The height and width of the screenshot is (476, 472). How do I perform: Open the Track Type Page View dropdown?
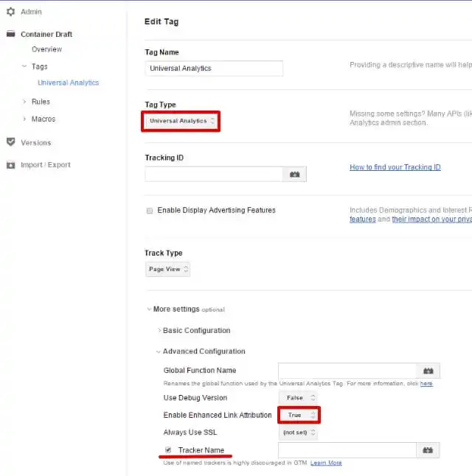[x=167, y=270]
